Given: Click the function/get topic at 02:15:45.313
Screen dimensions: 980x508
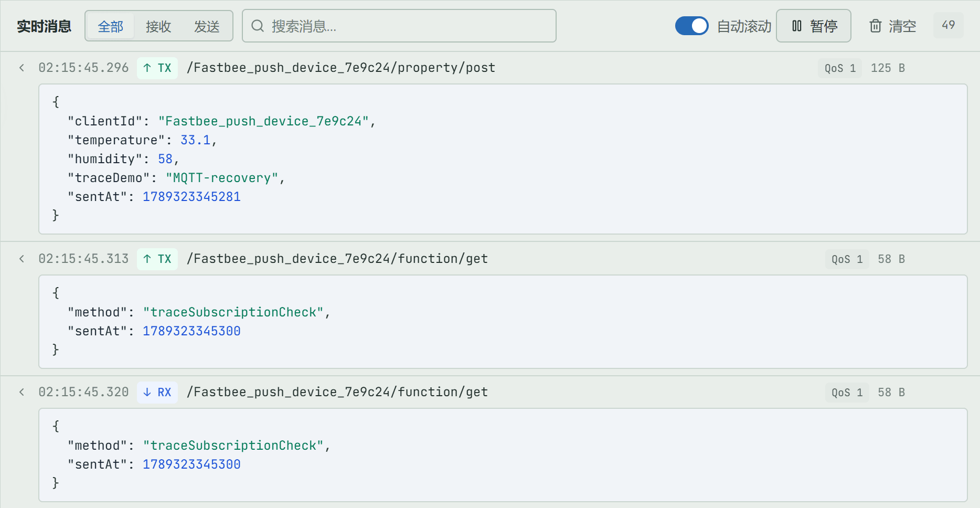Looking at the screenshot, I should pos(337,259).
